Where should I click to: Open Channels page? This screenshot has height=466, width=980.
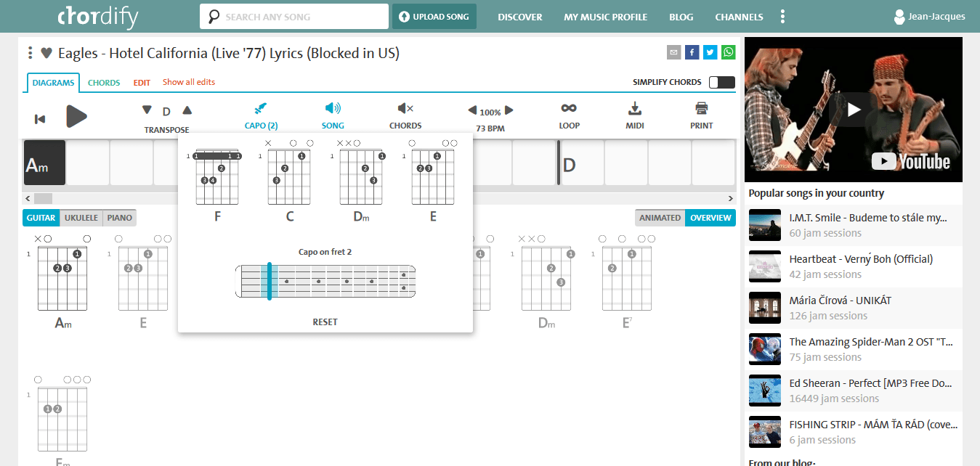click(739, 17)
